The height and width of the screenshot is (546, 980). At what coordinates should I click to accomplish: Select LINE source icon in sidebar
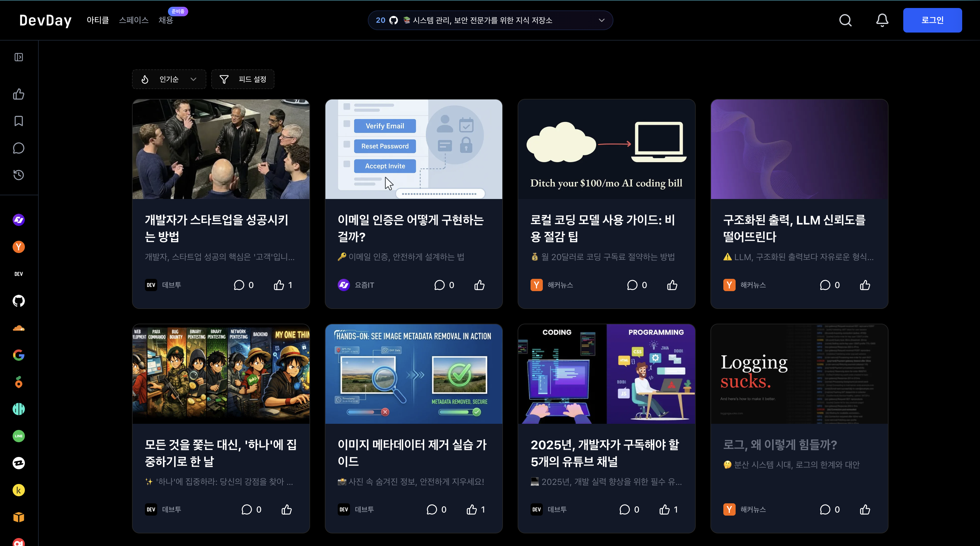tap(19, 436)
